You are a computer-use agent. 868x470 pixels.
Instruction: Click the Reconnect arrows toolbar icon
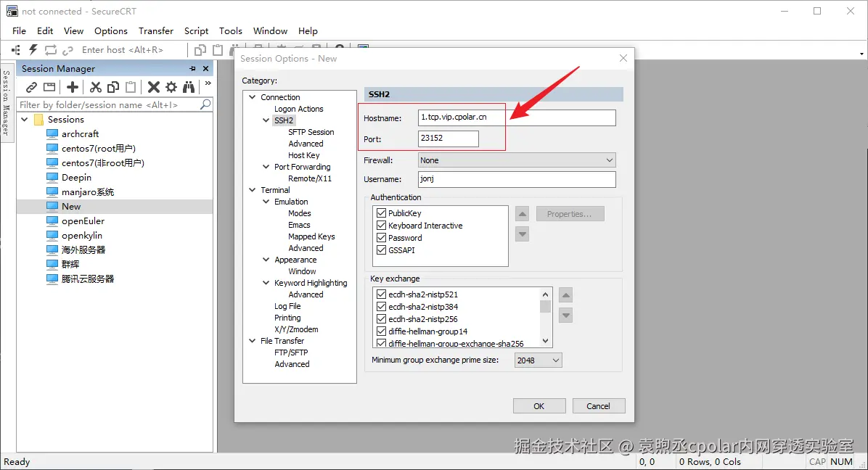click(x=50, y=50)
